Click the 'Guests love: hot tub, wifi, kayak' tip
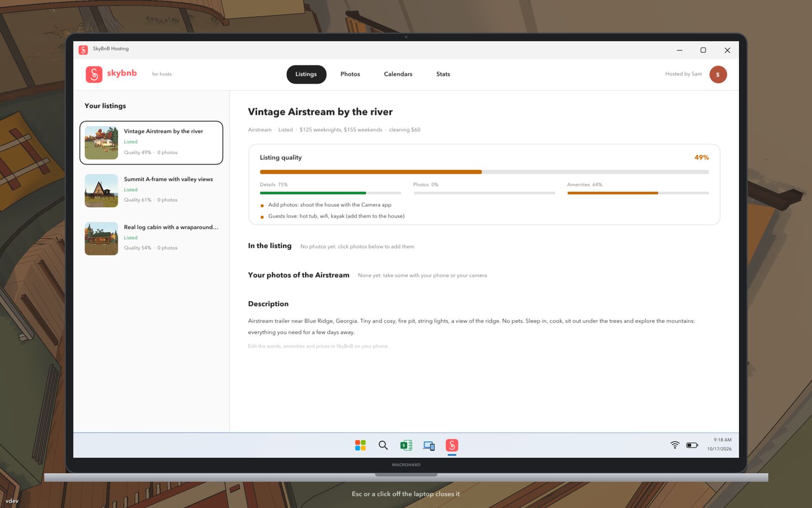This screenshot has height=508, width=812. 336,216
